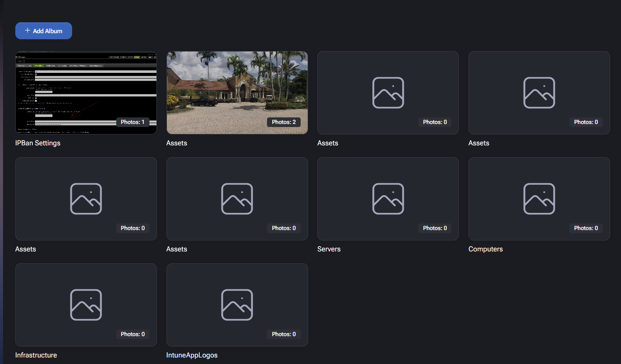
Task: Select the IPBan Settings album cover thumbnail
Action: [x=86, y=93]
